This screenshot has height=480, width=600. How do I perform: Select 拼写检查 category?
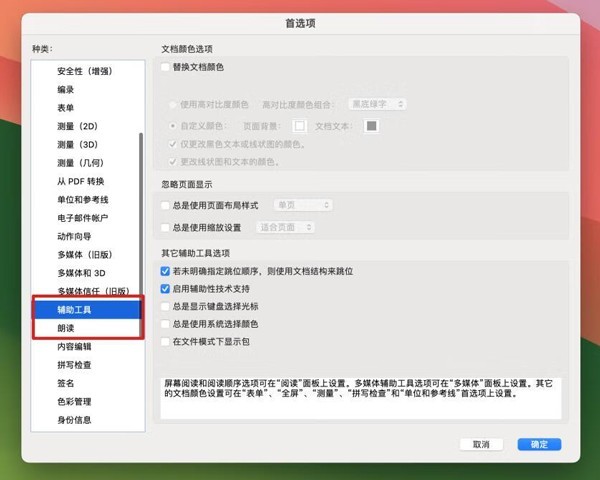88,365
